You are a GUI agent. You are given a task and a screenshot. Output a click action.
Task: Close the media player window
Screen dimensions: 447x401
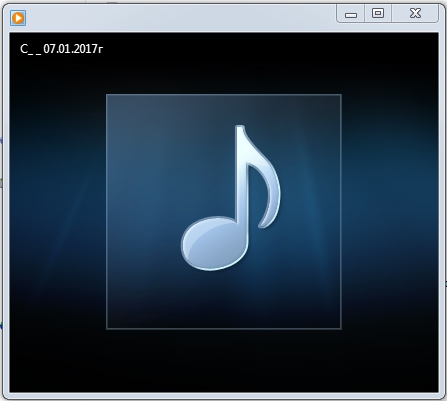click(415, 13)
